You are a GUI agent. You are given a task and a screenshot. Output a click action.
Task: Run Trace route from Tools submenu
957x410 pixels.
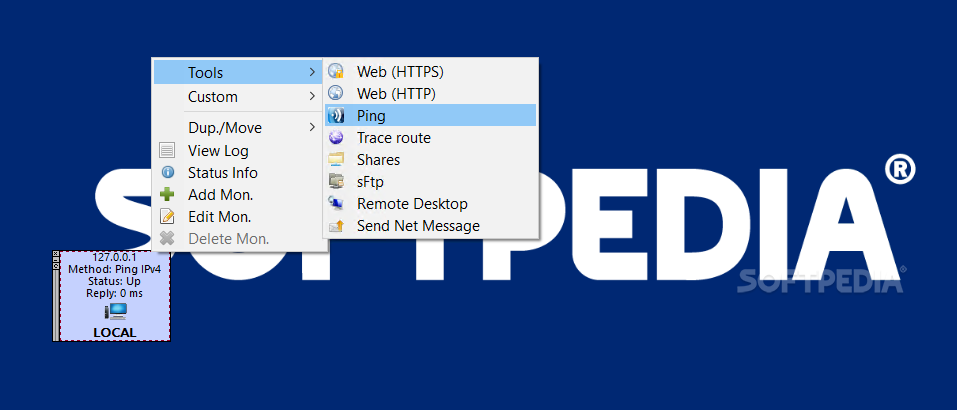[x=431, y=137]
